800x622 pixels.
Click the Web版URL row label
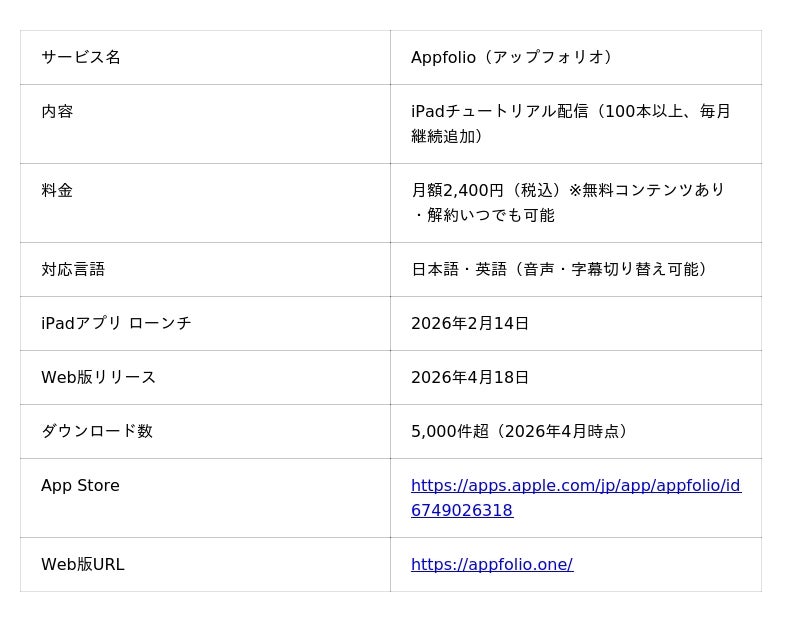click(82, 565)
